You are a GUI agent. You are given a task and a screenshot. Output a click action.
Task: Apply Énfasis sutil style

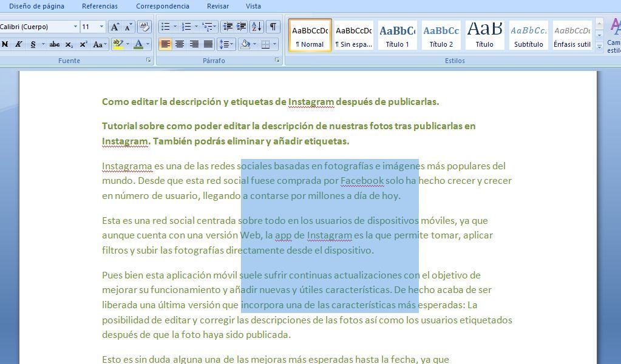[x=572, y=35]
